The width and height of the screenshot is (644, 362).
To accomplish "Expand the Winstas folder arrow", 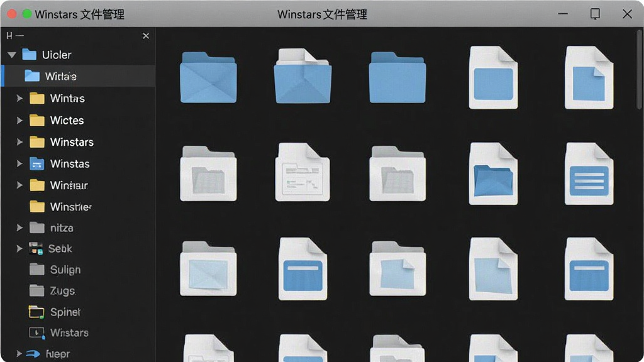I will click(x=19, y=163).
